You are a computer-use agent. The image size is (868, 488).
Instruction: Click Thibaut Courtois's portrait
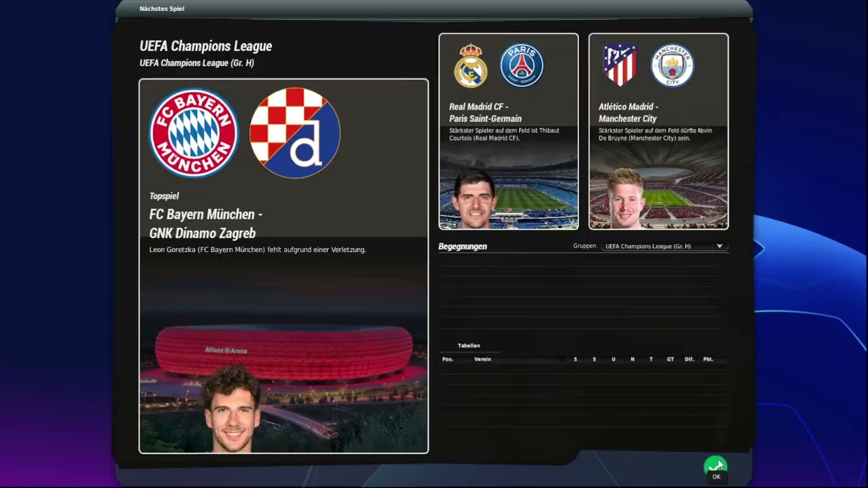pyautogui.click(x=475, y=199)
